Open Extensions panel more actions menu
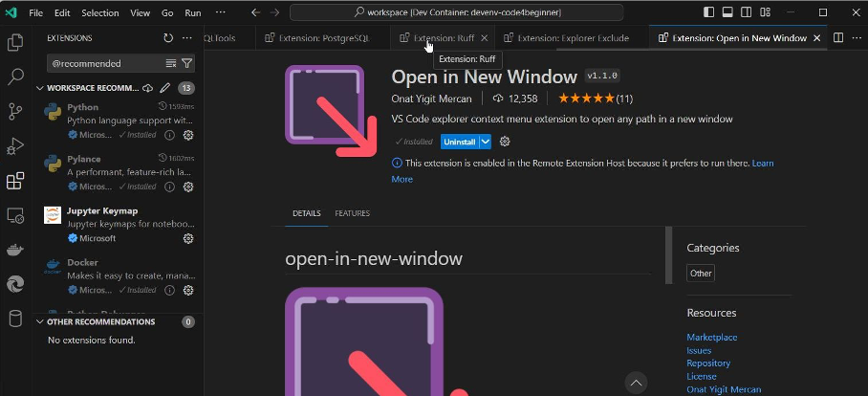868x396 pixels. click(186, 38)
